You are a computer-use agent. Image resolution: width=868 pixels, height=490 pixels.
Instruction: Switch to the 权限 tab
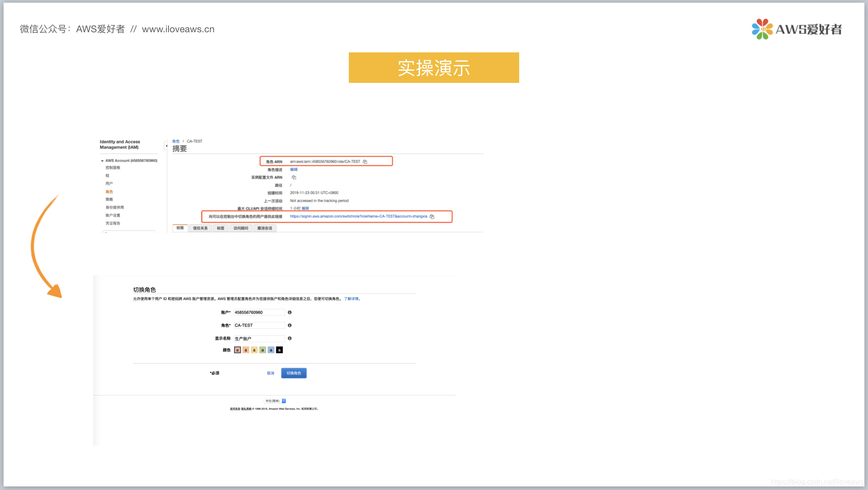(180, 228)
